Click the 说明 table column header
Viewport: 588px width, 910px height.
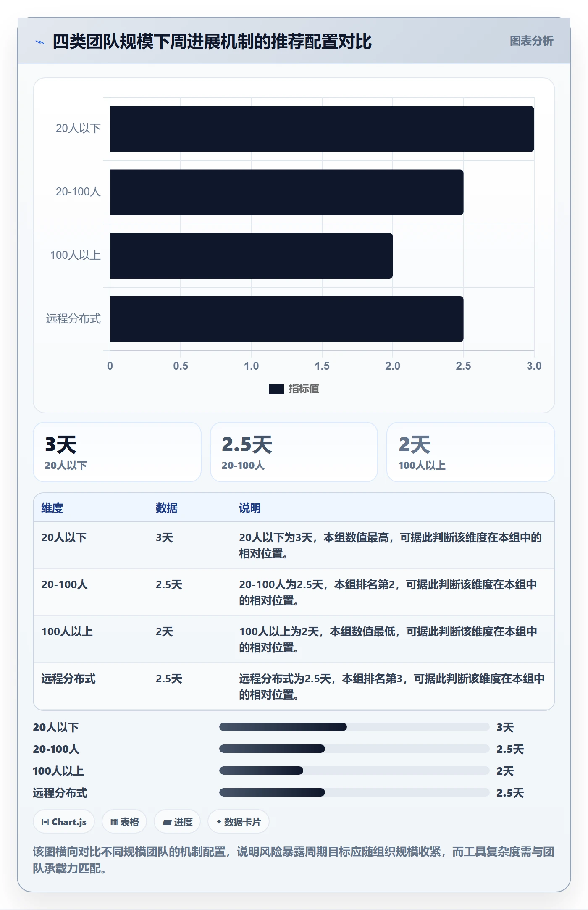point(250,508)
